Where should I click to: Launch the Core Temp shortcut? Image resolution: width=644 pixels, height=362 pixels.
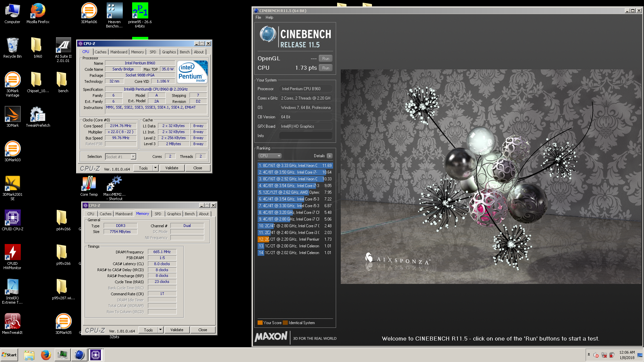[89, 186]
